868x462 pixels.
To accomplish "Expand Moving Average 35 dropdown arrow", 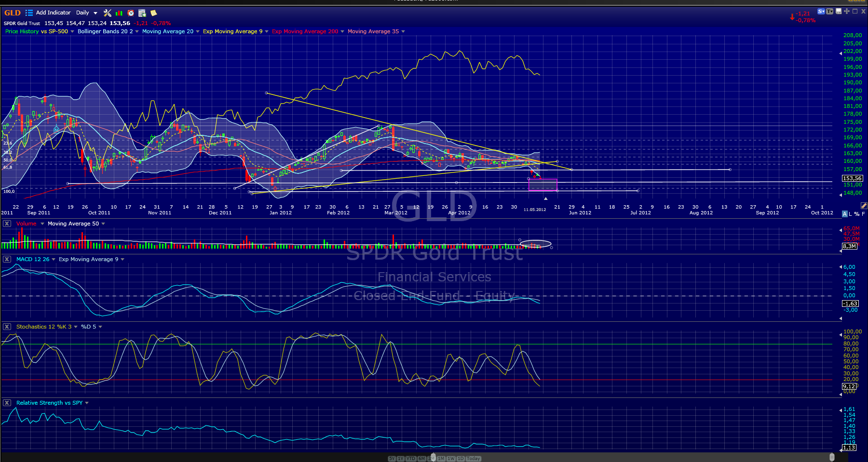I will [403, 32].
